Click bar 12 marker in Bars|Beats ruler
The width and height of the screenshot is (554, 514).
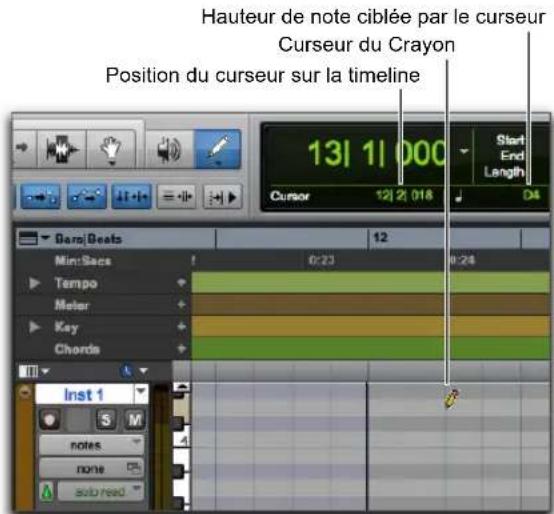380,238
